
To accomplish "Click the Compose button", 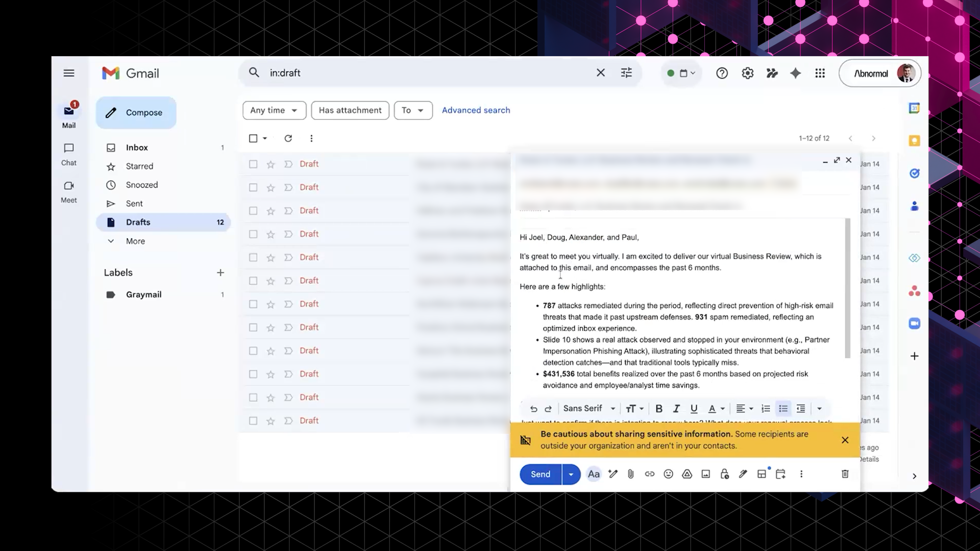I will 136,113.
